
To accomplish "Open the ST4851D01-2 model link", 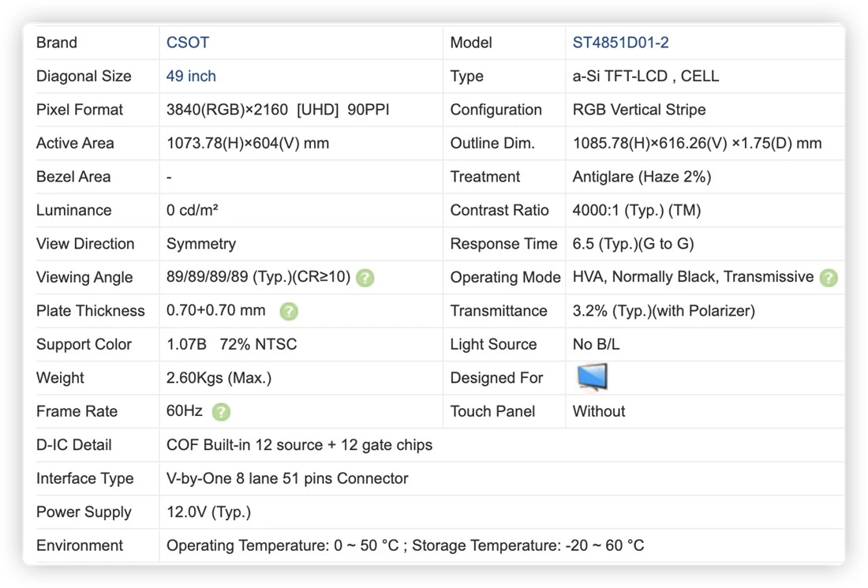I will coord(620,43).
